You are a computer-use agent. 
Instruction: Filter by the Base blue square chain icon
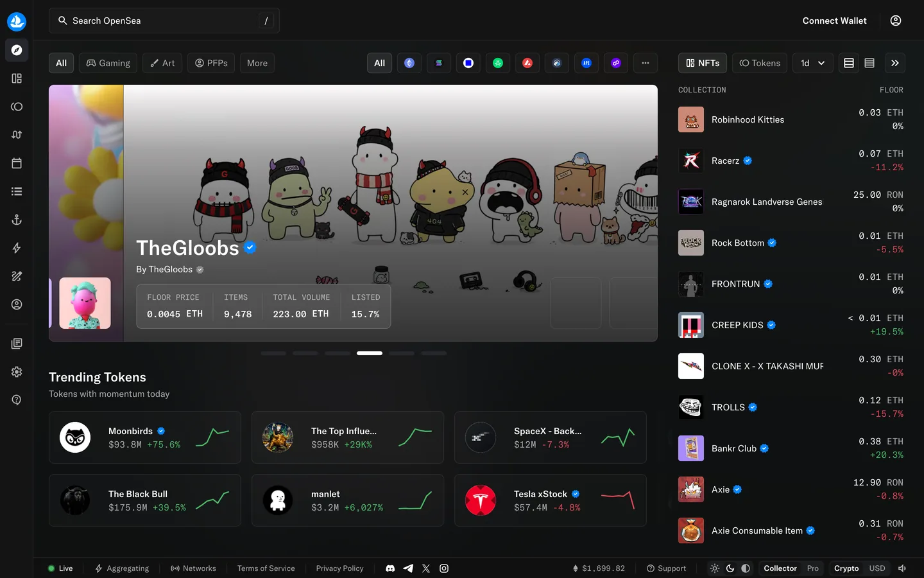tap(468, 63)
